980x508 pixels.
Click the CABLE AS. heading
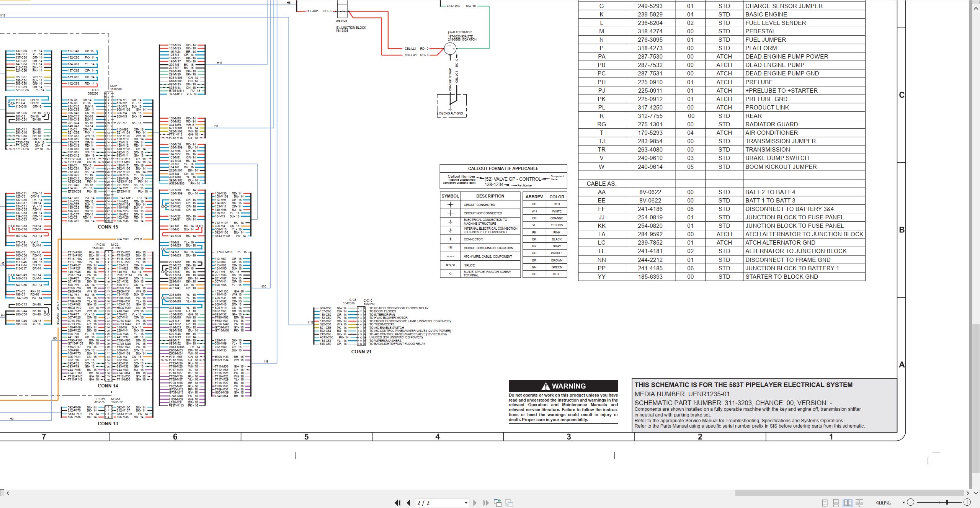(x=601, y=184)
